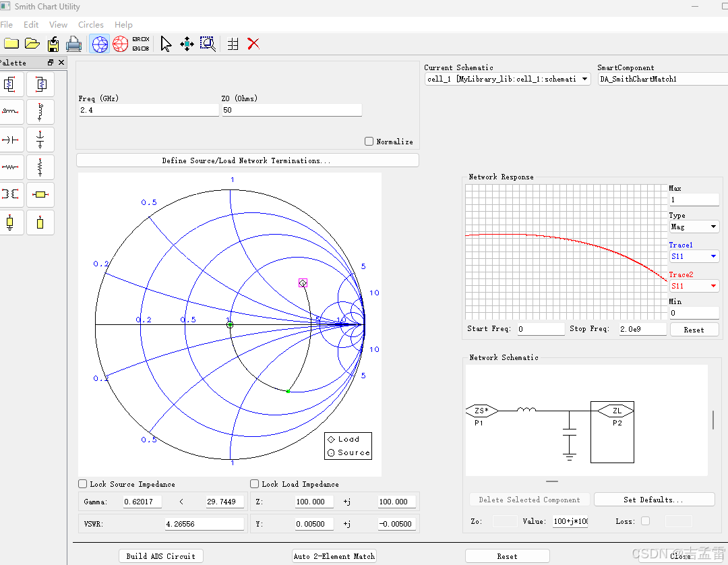This screenshot has height=565, width=728.
Task: Click the Stop Freq field
Action: [x=642, y=329]
